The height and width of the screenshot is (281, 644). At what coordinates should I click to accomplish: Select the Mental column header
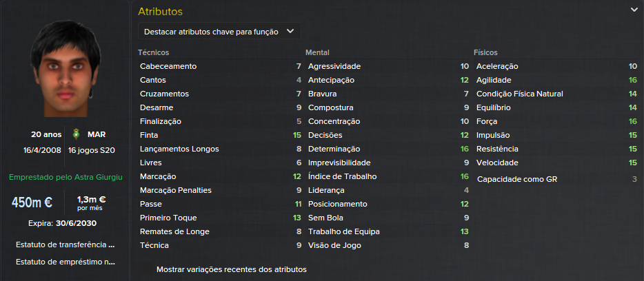[x=317, y=52]
